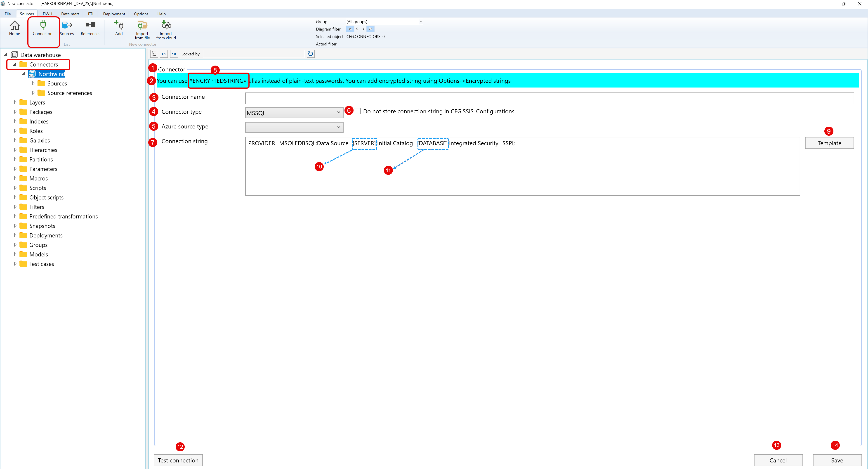The height and width of the screenshot is (469, 868).
Task: Select the Test cases folder icon
Action: click(x=23, y=264)
